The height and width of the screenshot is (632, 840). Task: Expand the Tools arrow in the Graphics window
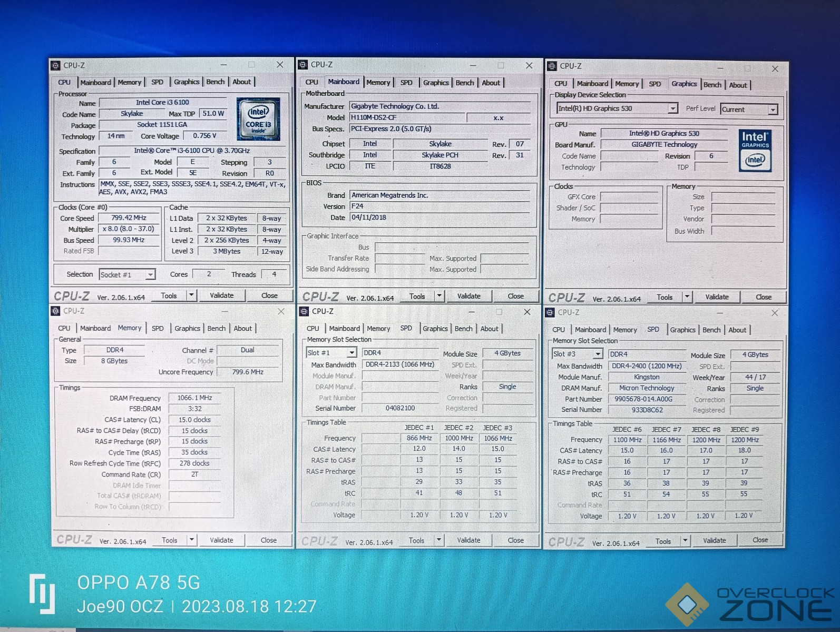687,297
